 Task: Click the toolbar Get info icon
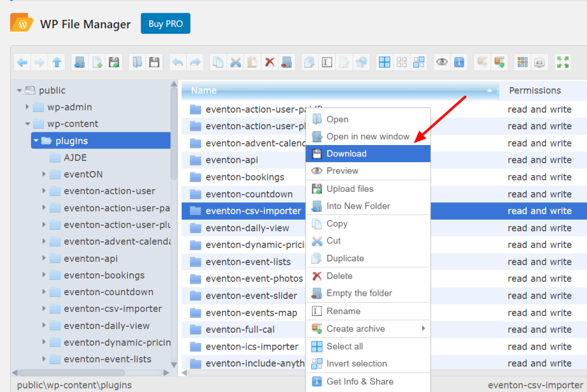(459, 62)
